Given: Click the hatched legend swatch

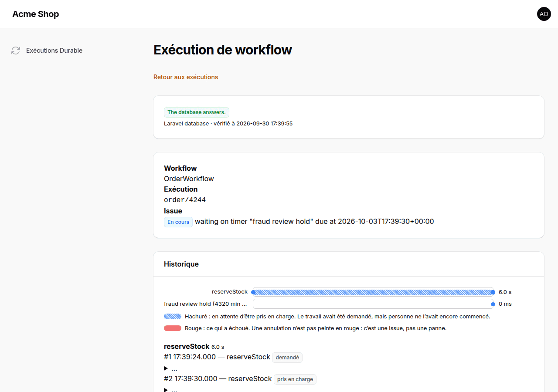Looking at the screenshot, I should (173, 317).
